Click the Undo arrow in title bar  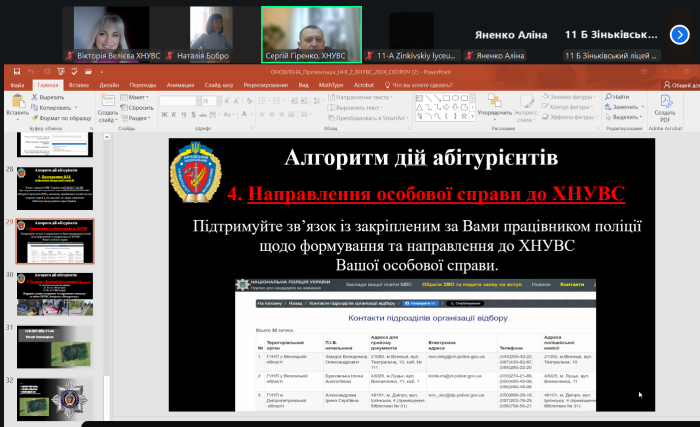tap(31, 71)
